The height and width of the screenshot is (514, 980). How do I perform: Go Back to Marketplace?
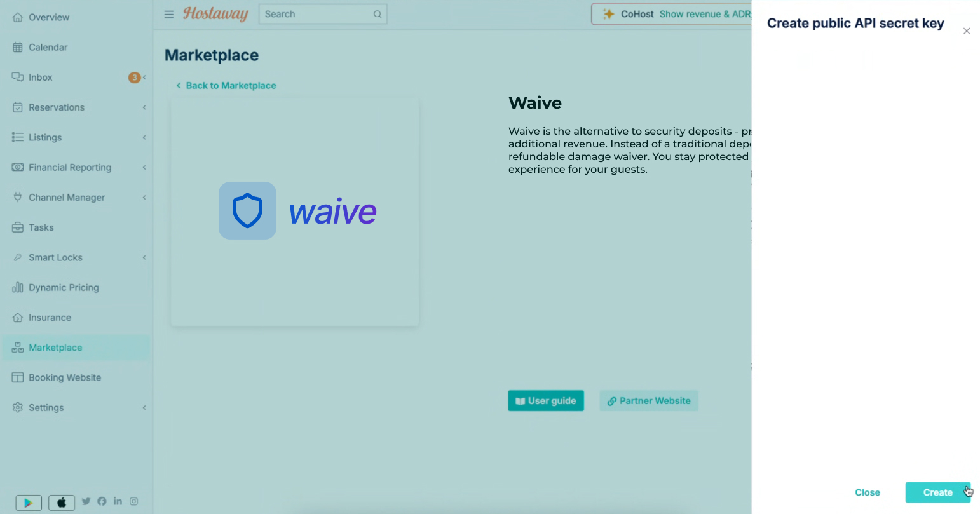click(226, 85)
